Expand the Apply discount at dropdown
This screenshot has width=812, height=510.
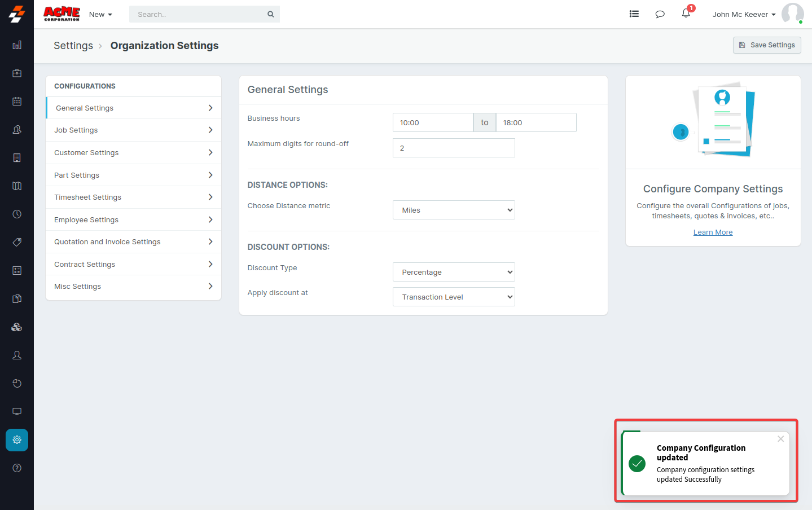[454, 297]
